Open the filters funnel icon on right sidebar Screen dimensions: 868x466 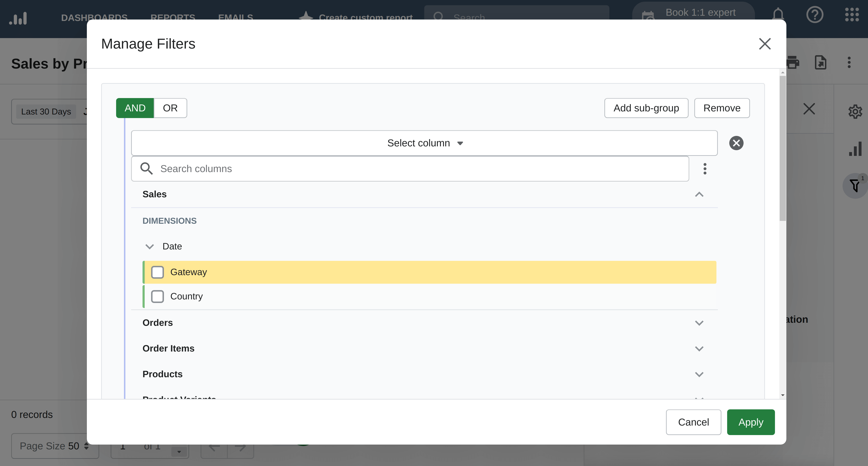[855, 185]
